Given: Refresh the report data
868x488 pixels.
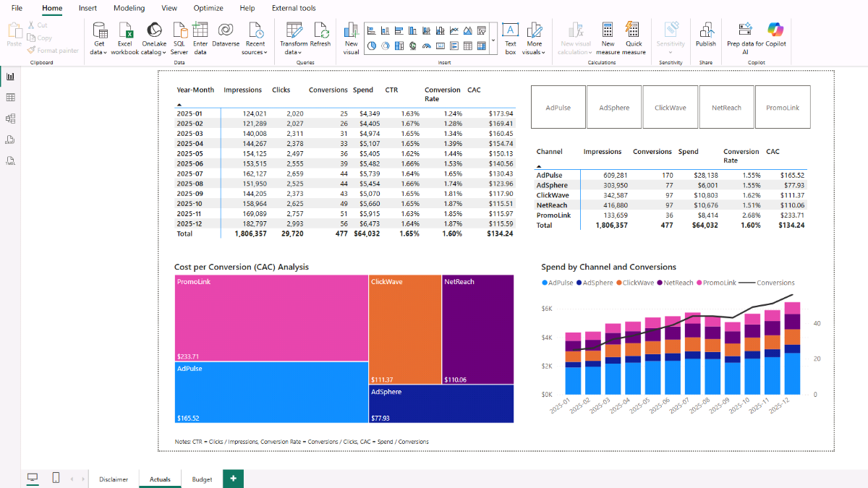Looking at the screenshot, I should click(x=320, y=30).
